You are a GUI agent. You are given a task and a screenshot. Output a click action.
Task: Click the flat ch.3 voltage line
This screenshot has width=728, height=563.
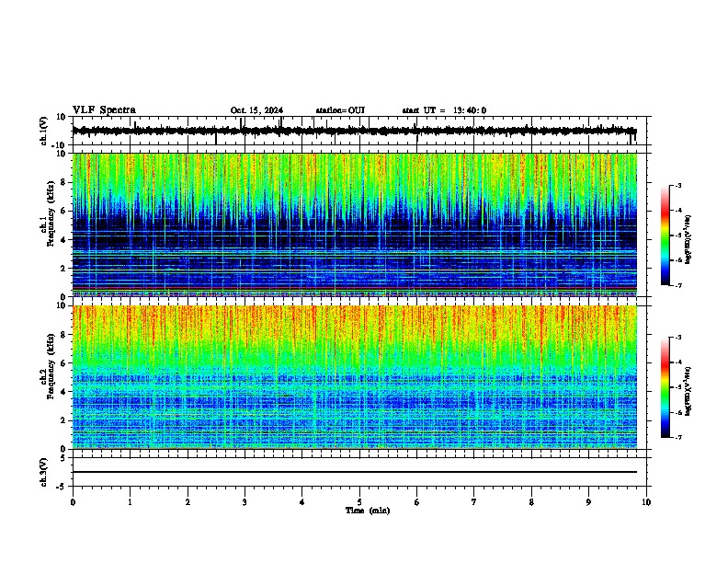coord(355,472)
